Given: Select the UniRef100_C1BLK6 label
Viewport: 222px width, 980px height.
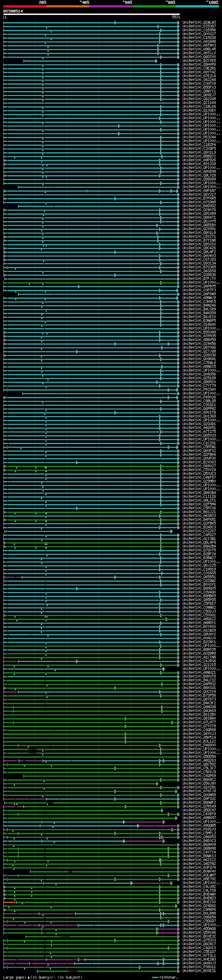Looking at the screenshot, I should 199,106.
